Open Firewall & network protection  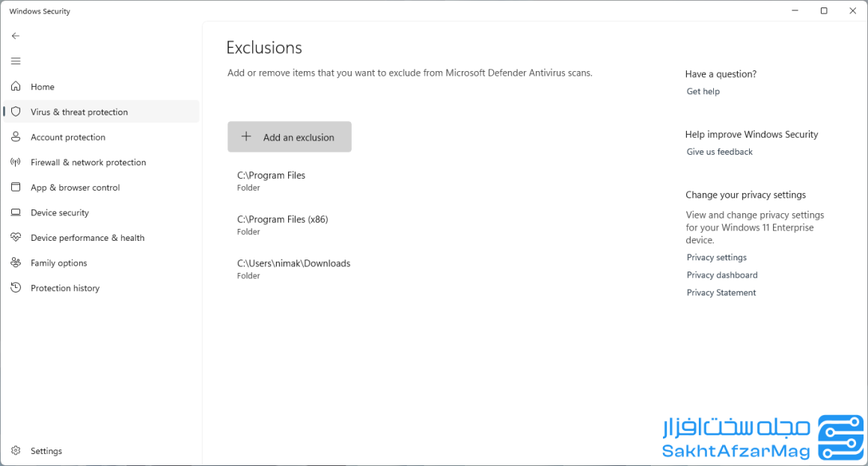click(101, 162)
